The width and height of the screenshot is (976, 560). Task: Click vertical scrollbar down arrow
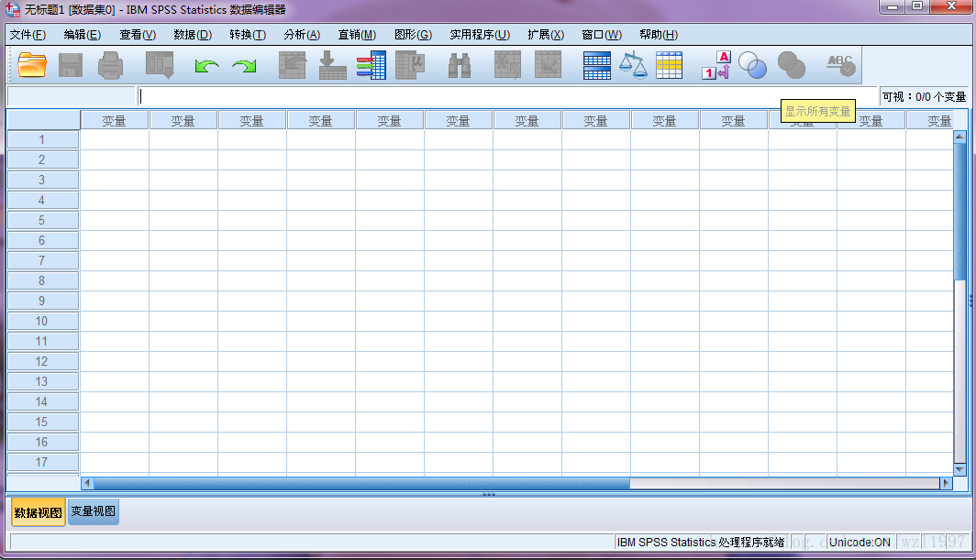tap(959, 470)
